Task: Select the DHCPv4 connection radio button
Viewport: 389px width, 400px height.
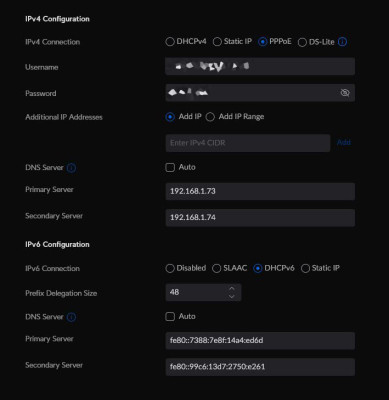Action: click(170, 42)
